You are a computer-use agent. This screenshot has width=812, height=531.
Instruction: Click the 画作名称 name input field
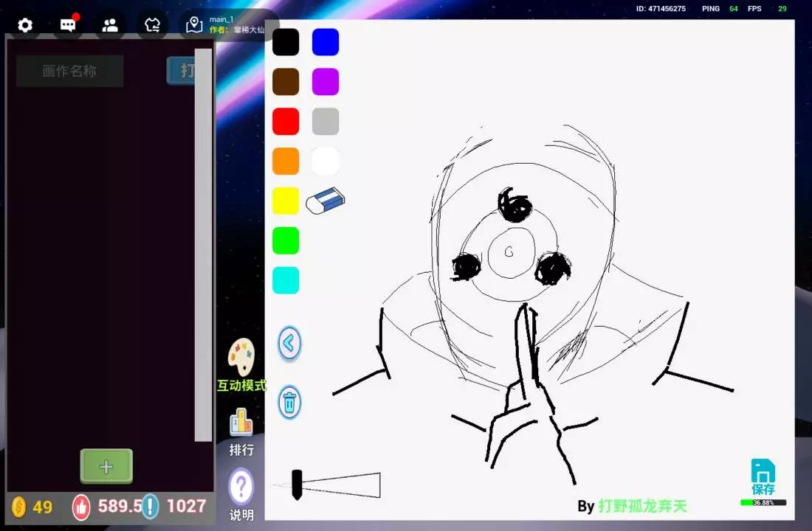pos(70,71)
